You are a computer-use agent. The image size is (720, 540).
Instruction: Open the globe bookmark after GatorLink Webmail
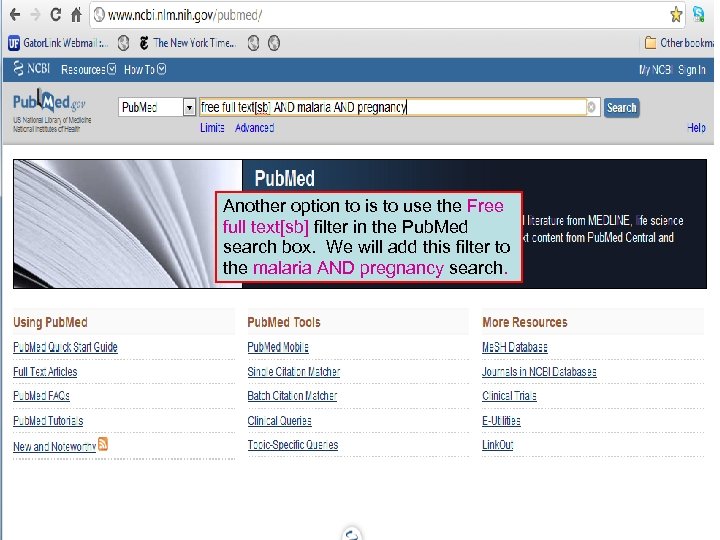coord(123,43)
